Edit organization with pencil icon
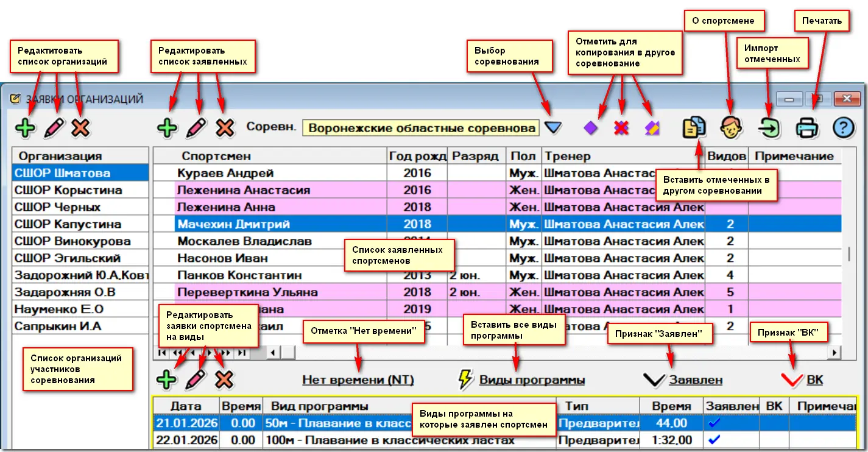The image size is (868, 452). click(54, 128)
